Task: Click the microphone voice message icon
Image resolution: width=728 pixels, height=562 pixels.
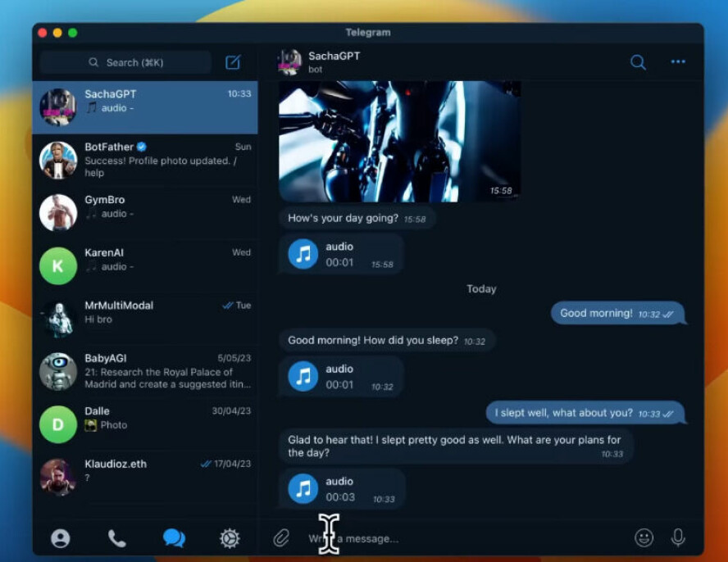Action: pyautogui.click(x=678, y=537)
